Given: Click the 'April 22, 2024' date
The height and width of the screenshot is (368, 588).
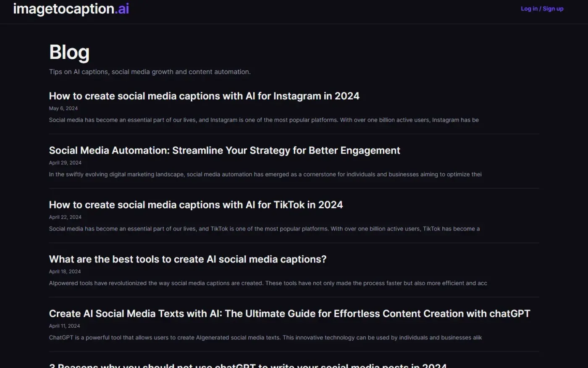Looking at the screenshot, I should (65, 217).
